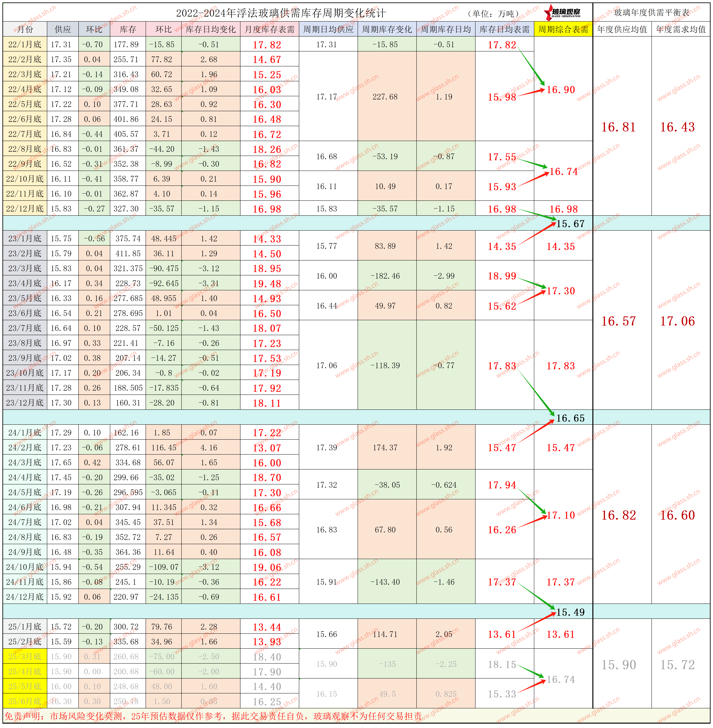This screenshot has height=728, width=713.
Task: Click inventory value 364.36
Action: coord(128,552)
